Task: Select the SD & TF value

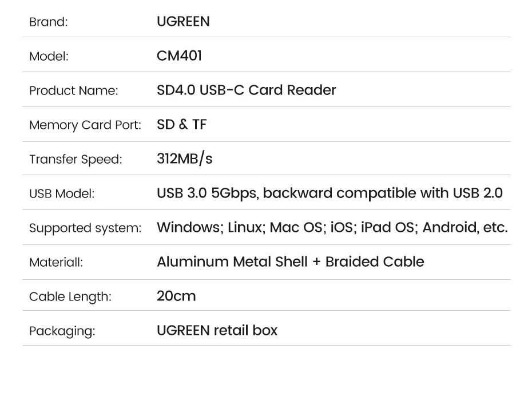Action: 181,124
